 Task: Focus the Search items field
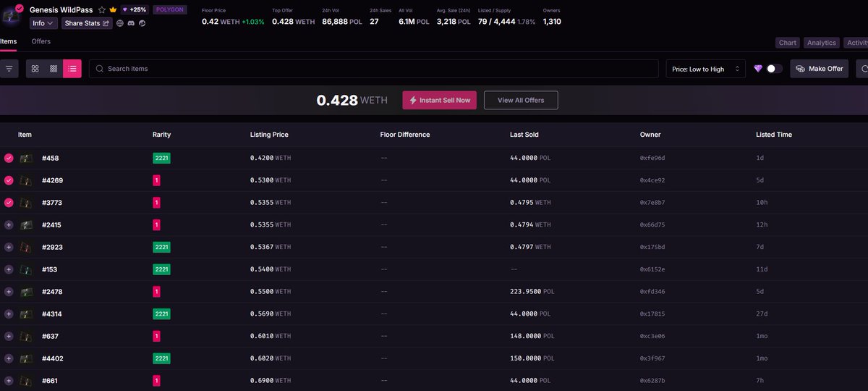[x=374, y=69]
